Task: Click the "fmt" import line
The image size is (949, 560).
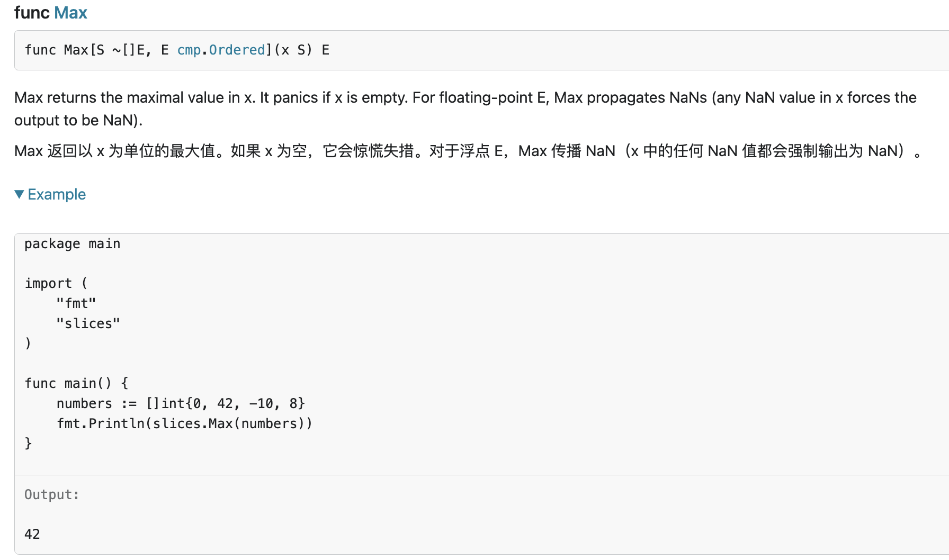Action: click(x=76, y=304)
